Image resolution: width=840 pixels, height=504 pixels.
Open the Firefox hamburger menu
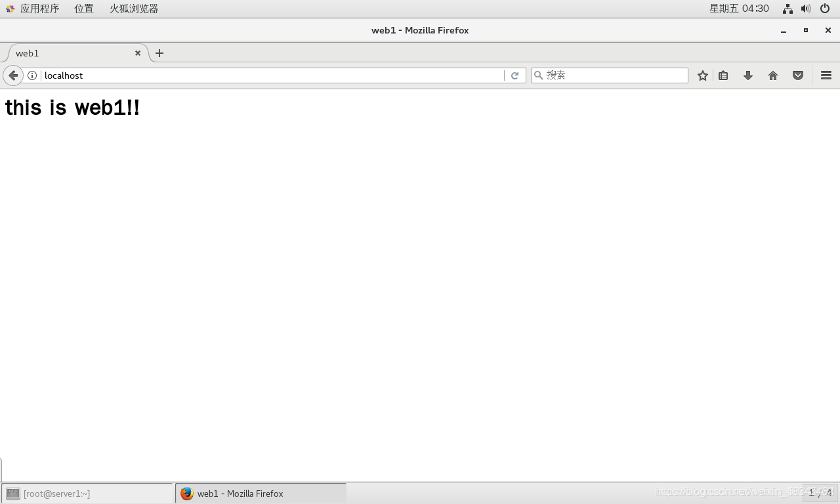tap(826, 75)
